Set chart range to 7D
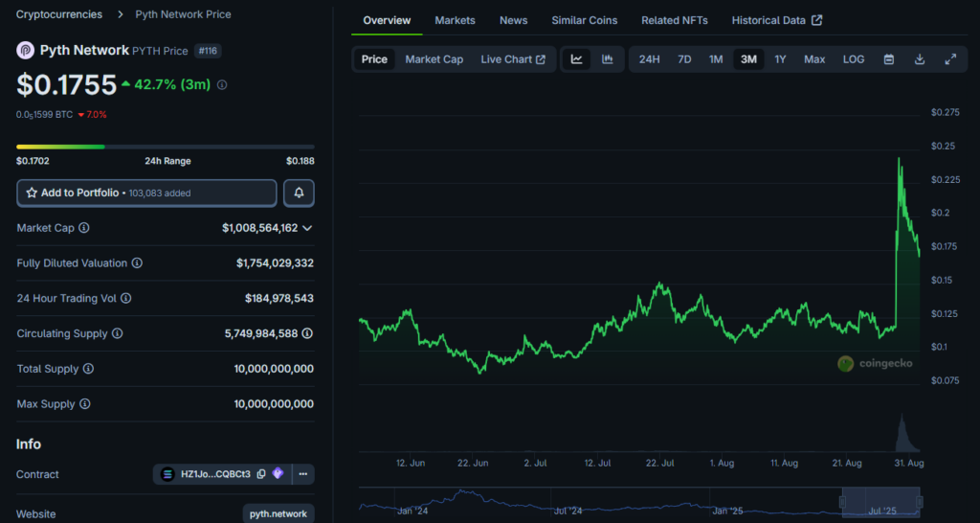This screenshot has height=523, width=980. [x=684, y=59]
